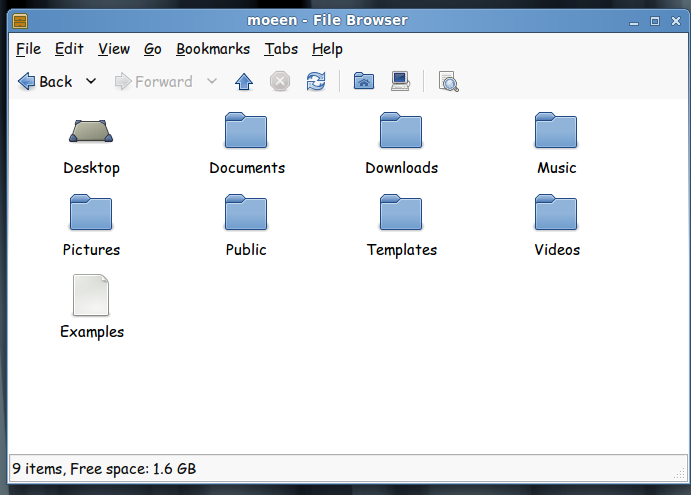The width and height of the screenshot is (691, 495).
Task: Open the View menu
Action: 114,49
